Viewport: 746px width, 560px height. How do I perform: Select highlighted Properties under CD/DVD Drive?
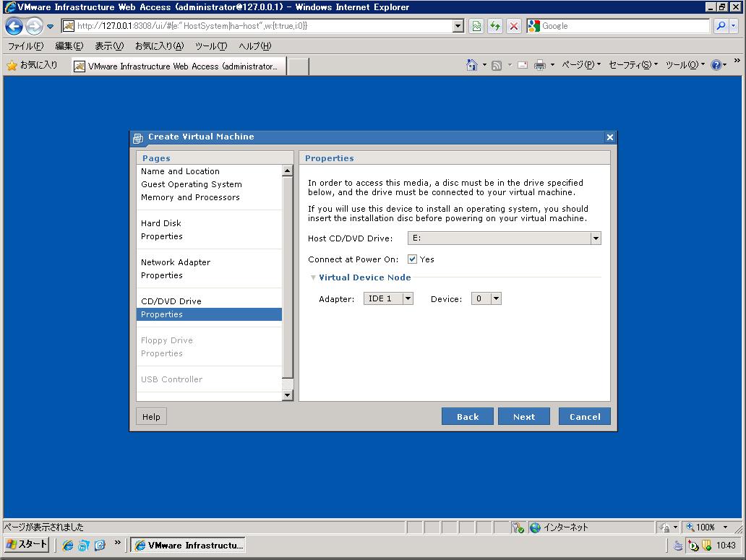[210, 314]
